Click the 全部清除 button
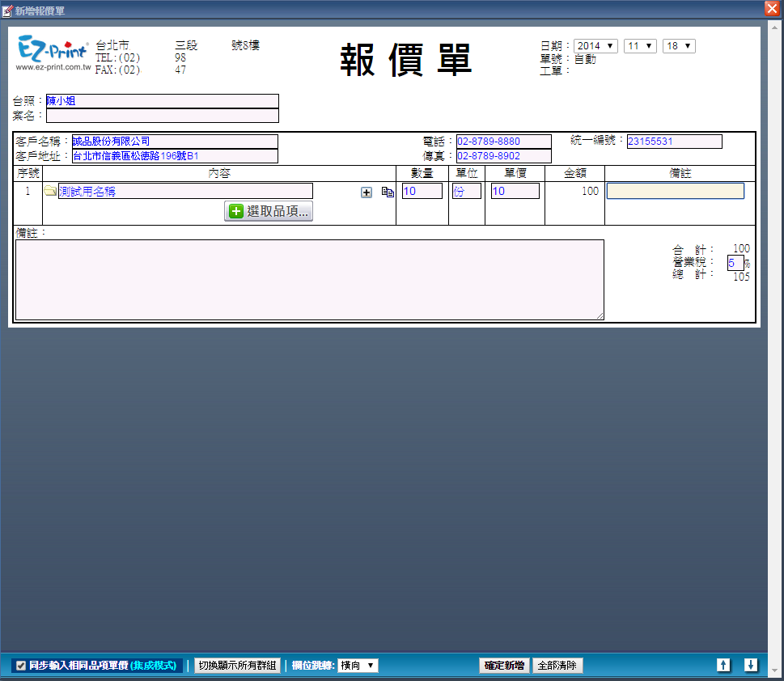This screenshot has height=681, width=784. click(x=557, y=666)
